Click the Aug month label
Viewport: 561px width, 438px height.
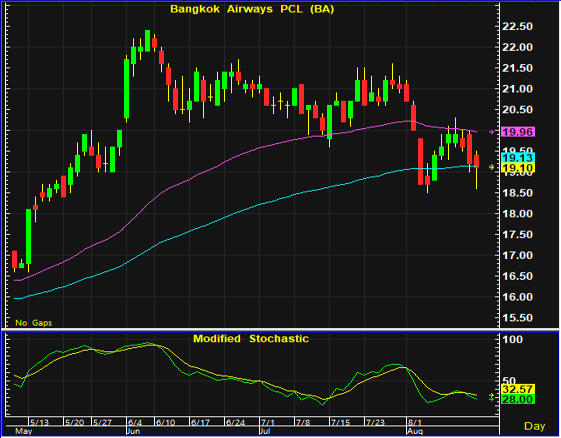pos(415,431)
